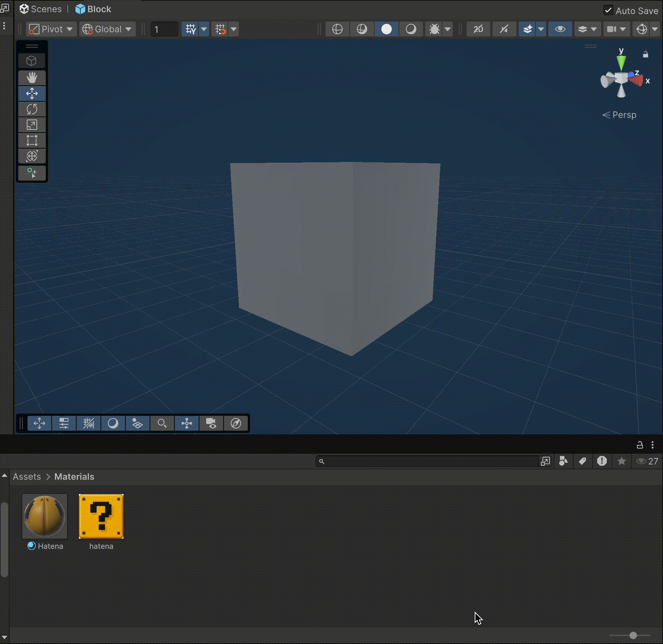Toggle 2D view mode
The height and width of the screenshot is (644, 663).
coord(478,29)
